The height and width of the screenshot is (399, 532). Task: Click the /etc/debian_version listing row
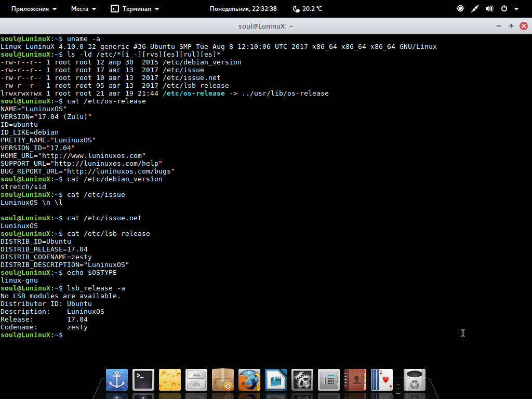pyautogui.click(x=121, y=62)
